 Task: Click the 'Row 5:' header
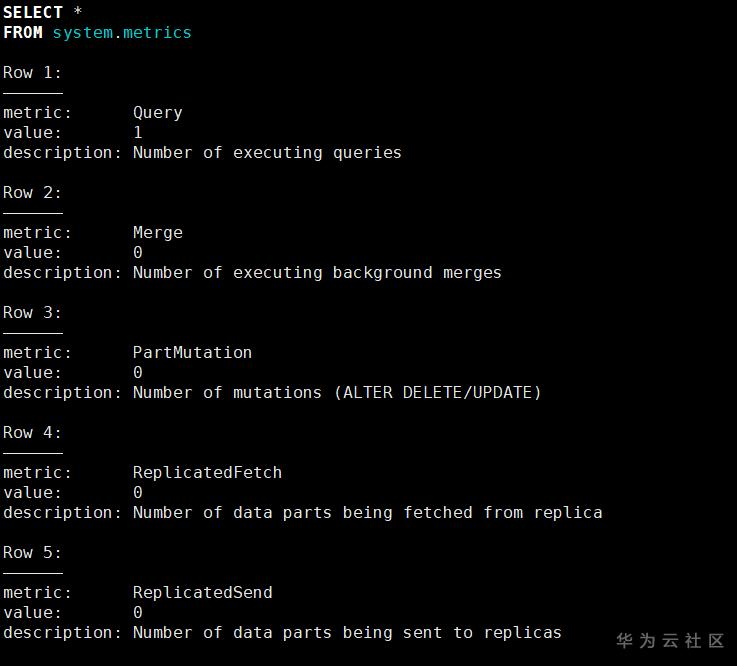(33, 552)
